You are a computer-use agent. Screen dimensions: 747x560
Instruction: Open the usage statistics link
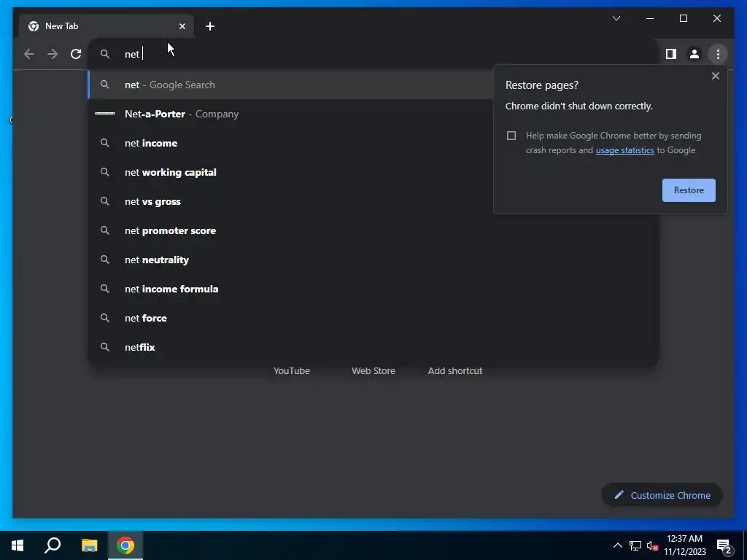[x=624, y=150]
